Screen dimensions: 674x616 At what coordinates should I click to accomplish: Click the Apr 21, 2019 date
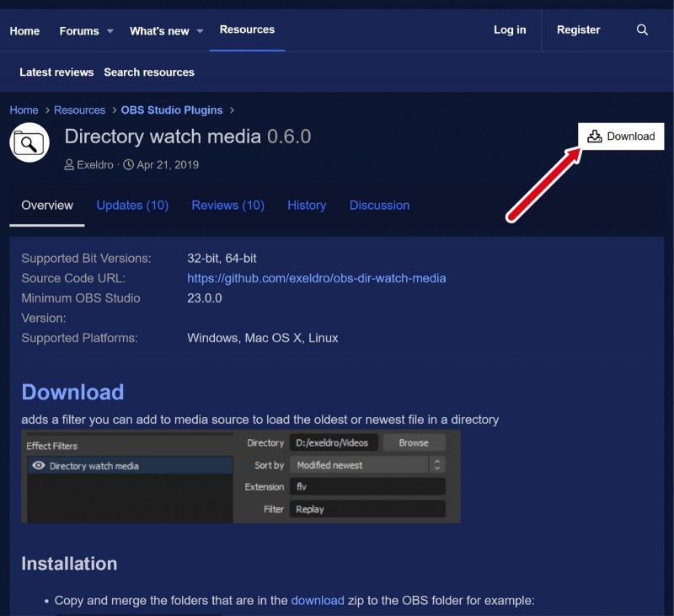[168, 164]
